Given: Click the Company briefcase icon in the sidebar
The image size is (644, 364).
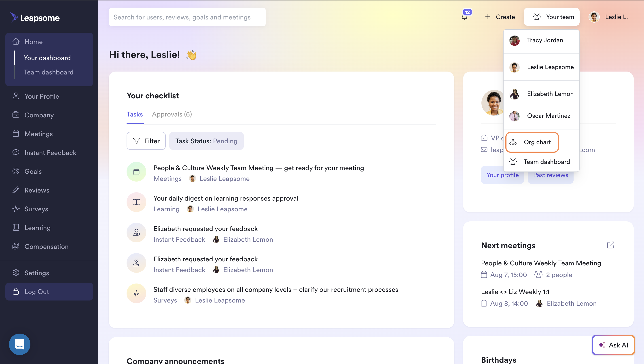Looking at the screenshot, I should tap(16, 115).
